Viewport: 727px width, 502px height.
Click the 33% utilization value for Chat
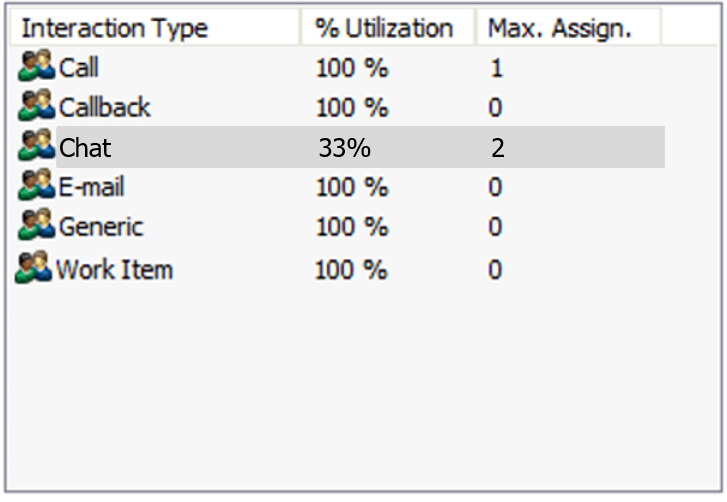[344, 149]
